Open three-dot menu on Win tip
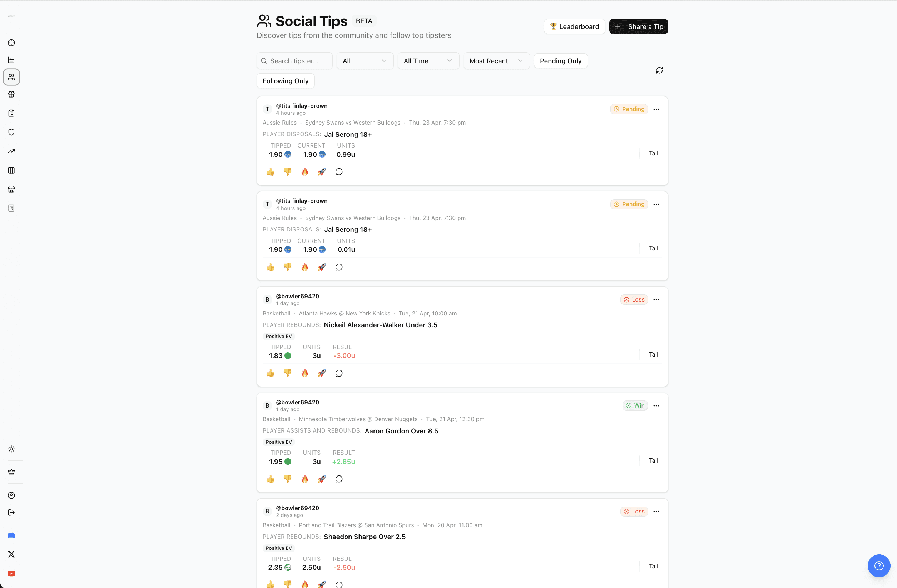Screen dimensions: 897x588 click(x=656, y=406)
